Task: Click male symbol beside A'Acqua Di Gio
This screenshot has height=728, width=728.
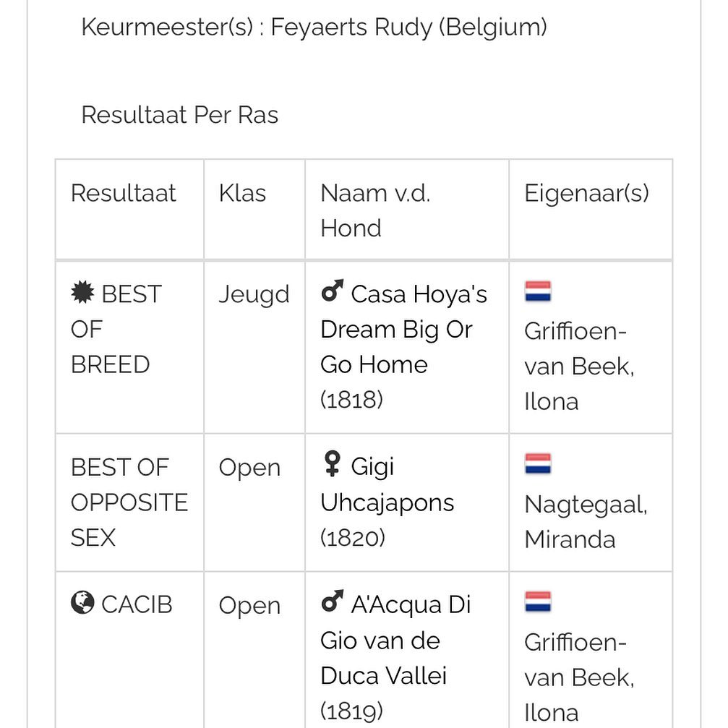Action: pos(333,601)
